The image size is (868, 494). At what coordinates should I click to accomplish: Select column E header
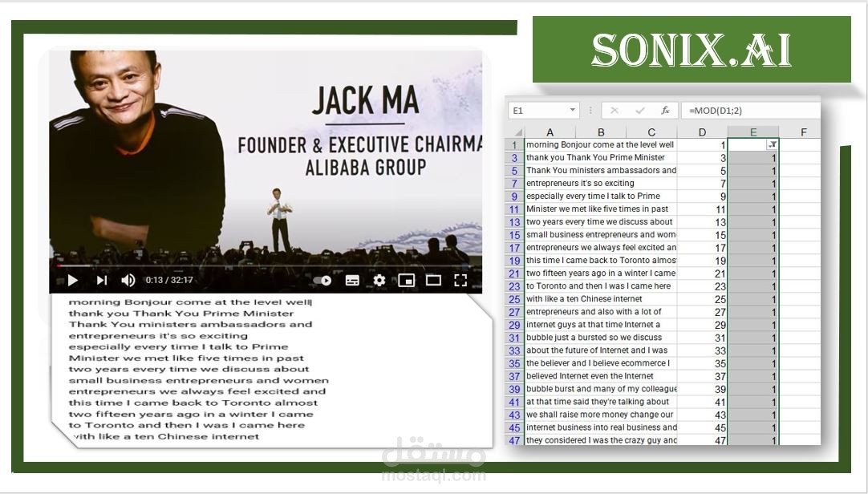coord(752,132)
